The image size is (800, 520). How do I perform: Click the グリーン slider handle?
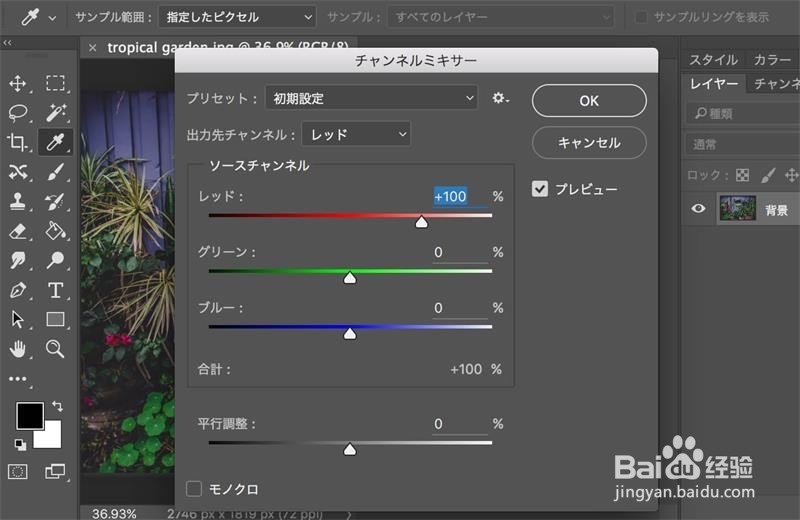click(349, 278)
